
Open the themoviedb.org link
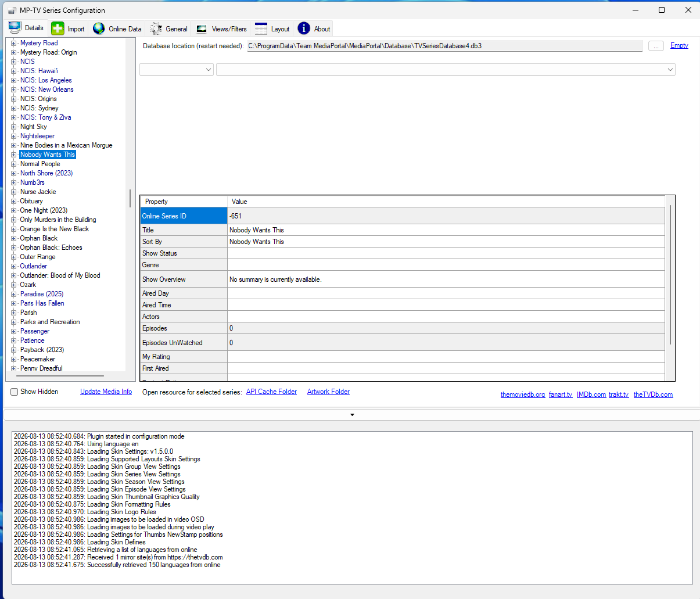click(x=523, y=394)
